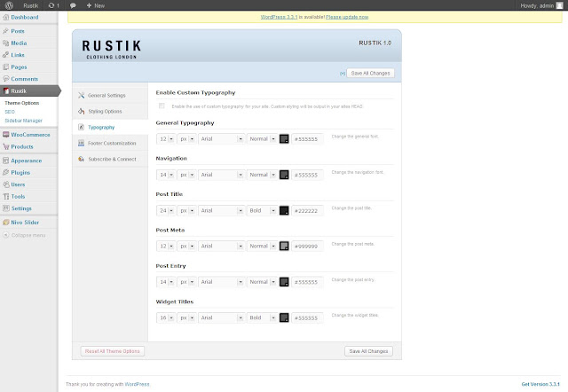This screenshot has width=568, height=392.
Task: Click New in the admin bar
Action: (96, 5)
